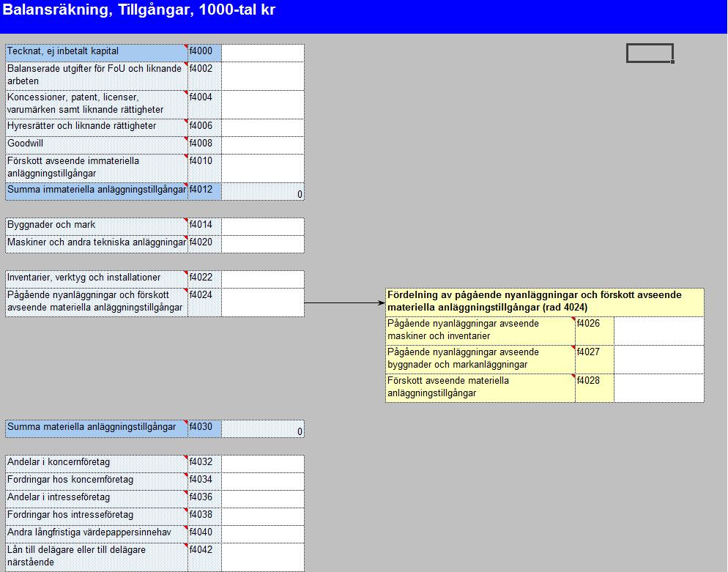Click the f4024 code cell
728x572 pixels.
point(205,302)
